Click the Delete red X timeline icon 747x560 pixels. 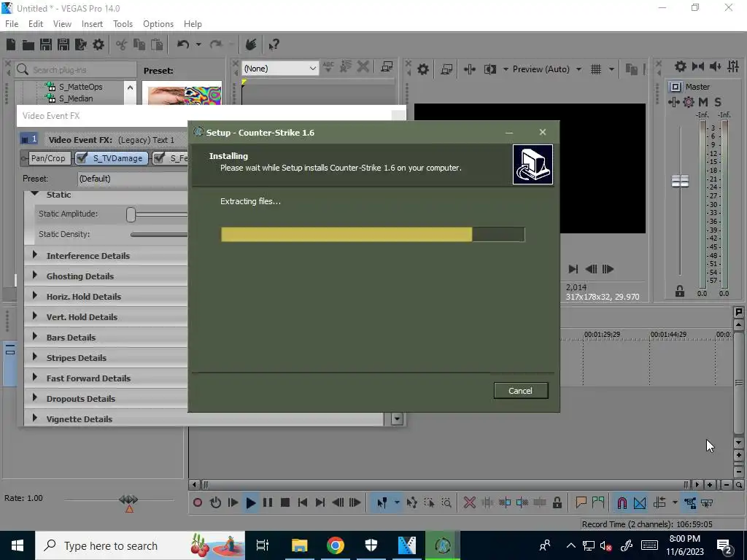[469, 502]
